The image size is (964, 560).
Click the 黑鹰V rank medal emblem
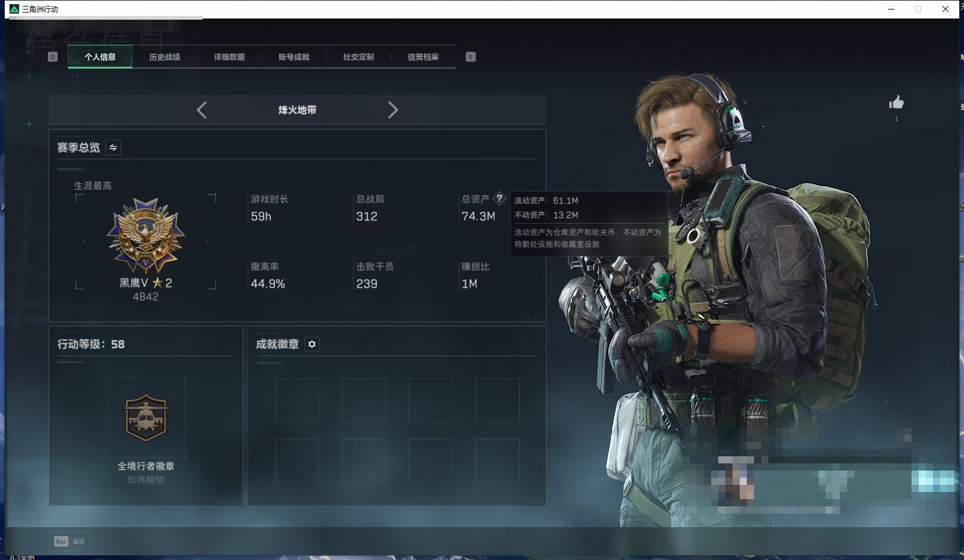tap(146, 236)
